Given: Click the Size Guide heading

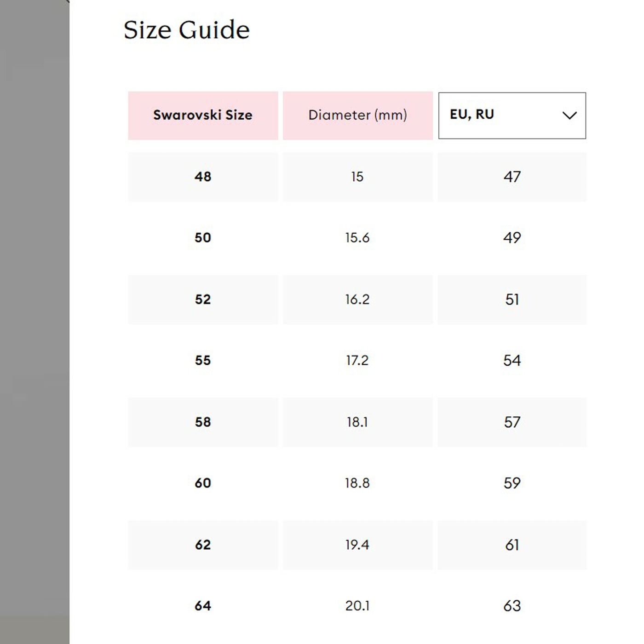Looking at the screenshot, I should tap(186, 30).
